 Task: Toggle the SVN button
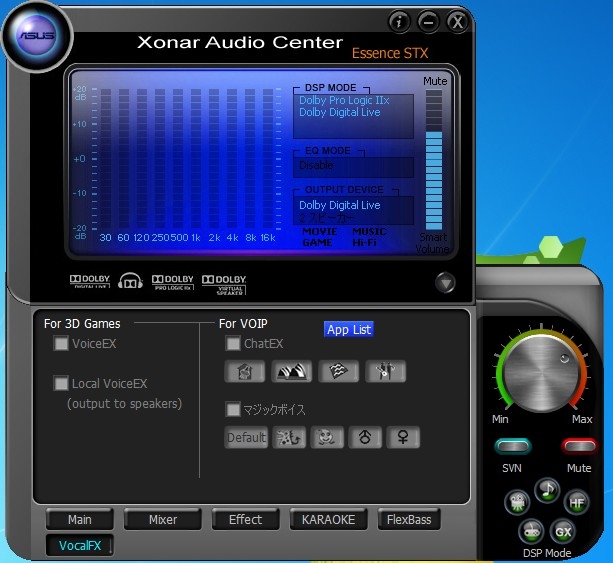tap(513, 446)
